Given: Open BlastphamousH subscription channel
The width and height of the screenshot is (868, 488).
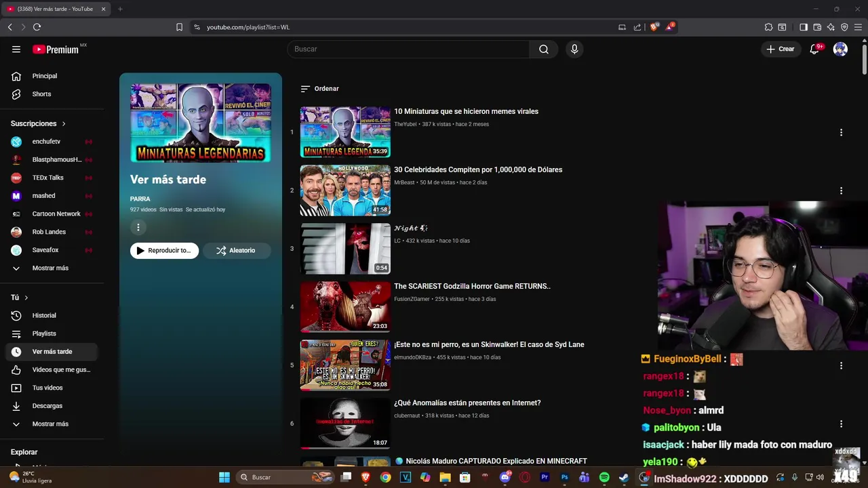Looking at the screenshot, I should click(51, 159).
